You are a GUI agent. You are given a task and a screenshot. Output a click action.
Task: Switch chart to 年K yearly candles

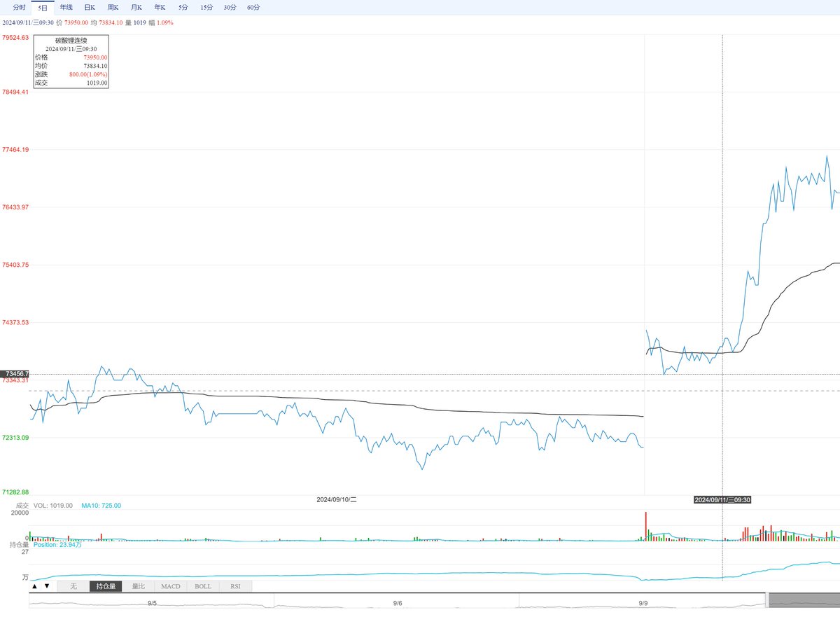point(160,7)
